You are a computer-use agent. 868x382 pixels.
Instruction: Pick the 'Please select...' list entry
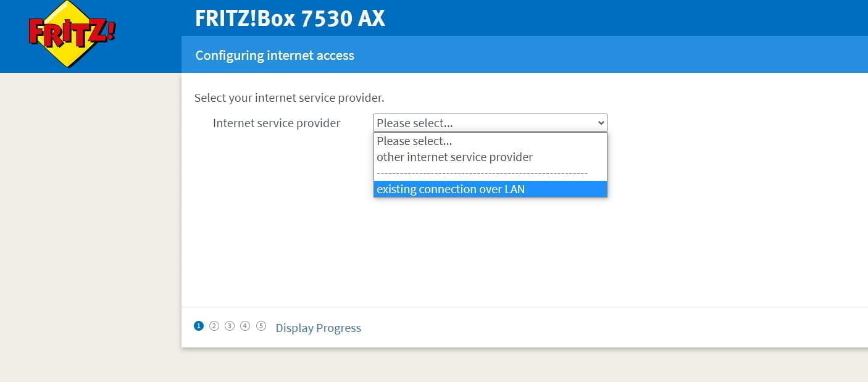coord(414,141)
